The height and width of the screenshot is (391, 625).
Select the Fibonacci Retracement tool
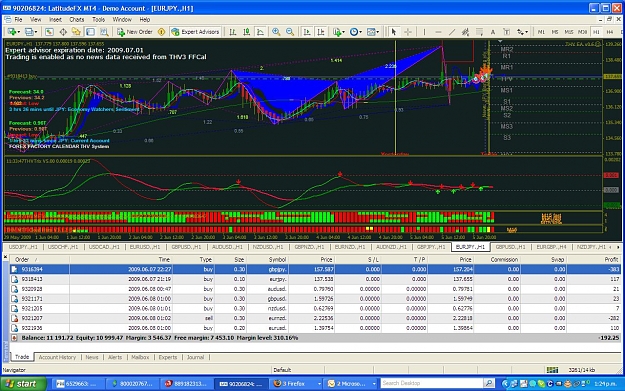pos(479,32)
